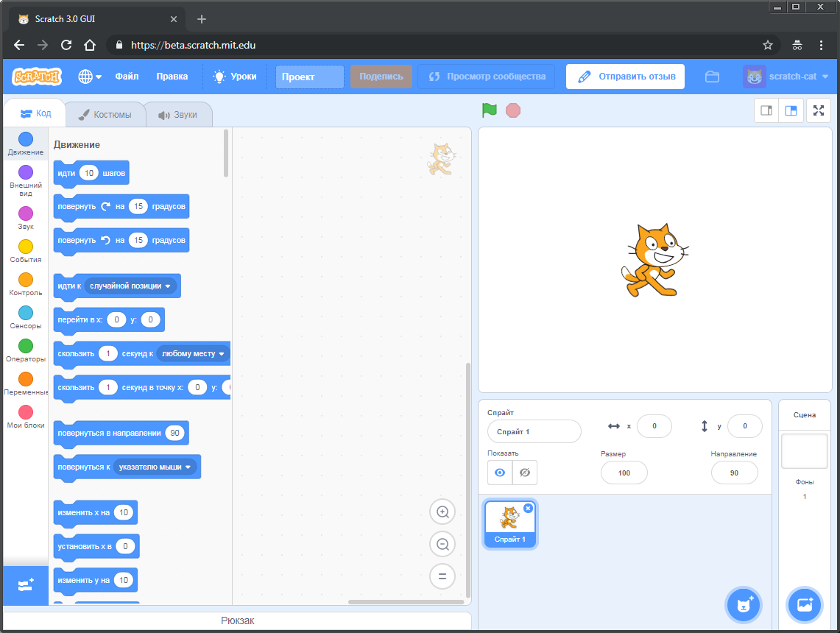Select the Спрайт 1 thumbnail
This screenshot has width=840, height=633.
point(509,524)
